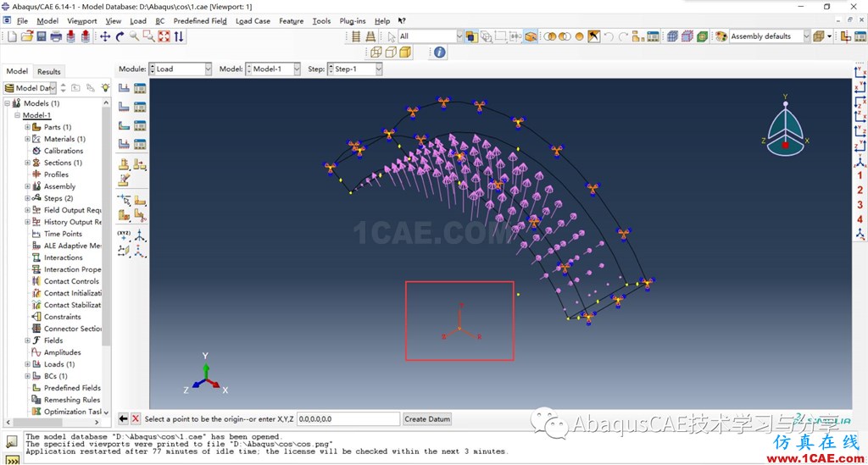Toggle perspective on ladder icon
Screen dimensions: 868x465
[x=370, y=36]
